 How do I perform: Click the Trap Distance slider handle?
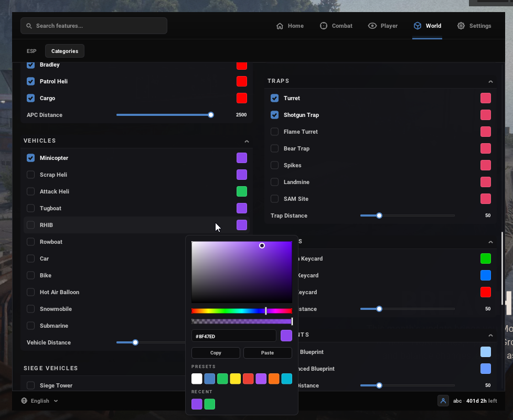pyautogui.click(x=379, y=216)
